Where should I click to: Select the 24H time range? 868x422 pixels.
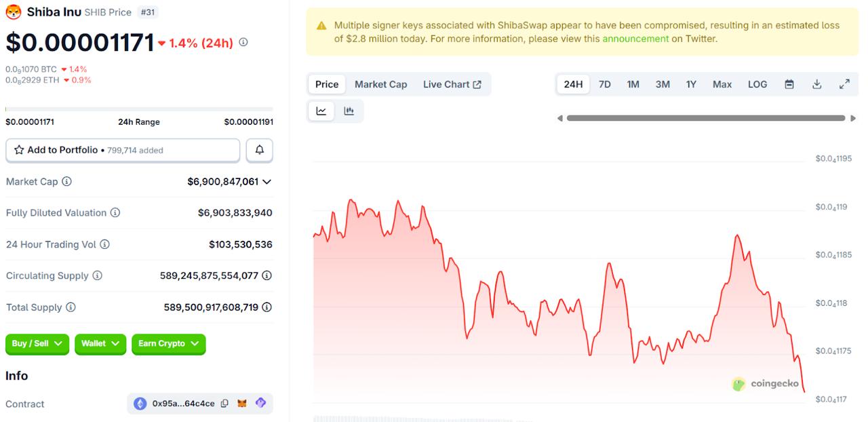click(573, 84)
